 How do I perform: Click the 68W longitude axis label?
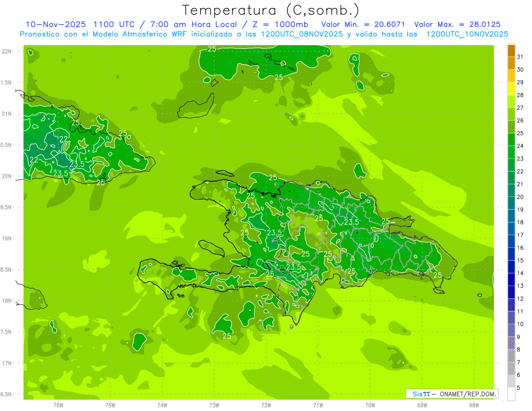473,405
